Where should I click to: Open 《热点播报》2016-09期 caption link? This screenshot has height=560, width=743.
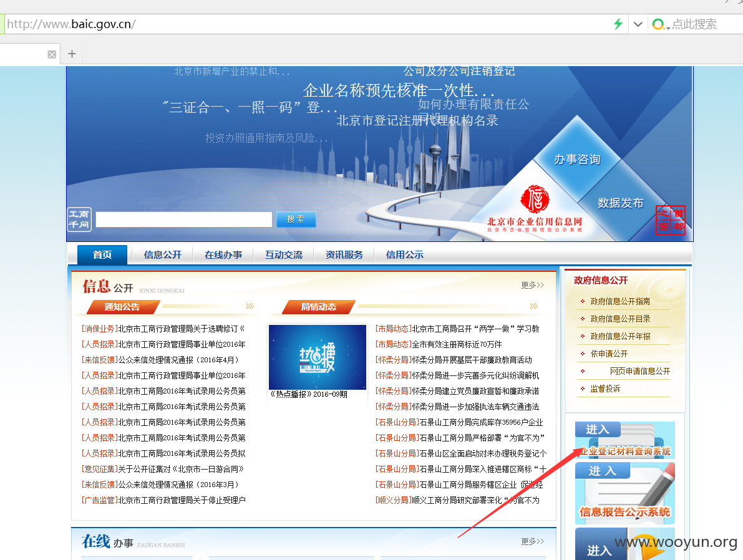(309, 394)
